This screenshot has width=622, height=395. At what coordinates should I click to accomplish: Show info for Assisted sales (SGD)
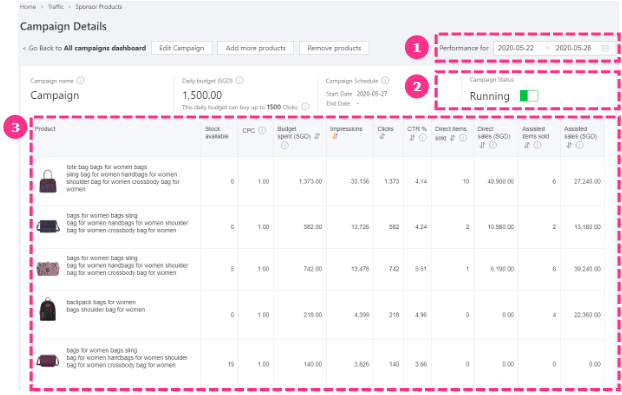[x=580, y=145]
